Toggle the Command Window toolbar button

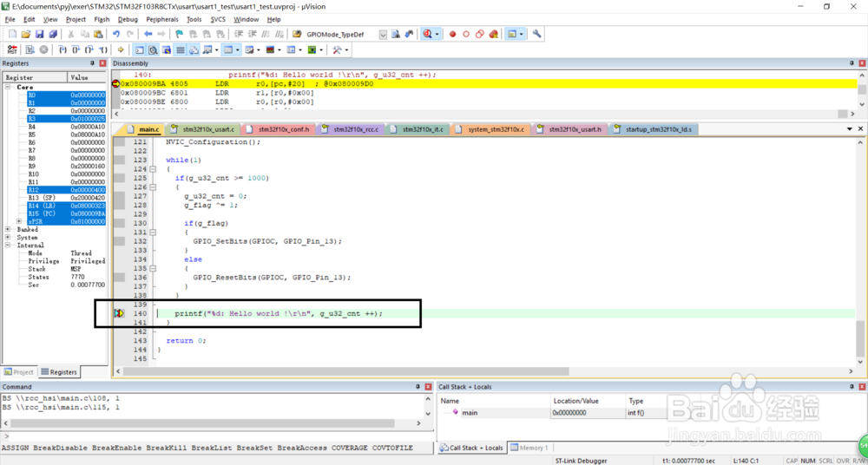(x=140, y=49)
